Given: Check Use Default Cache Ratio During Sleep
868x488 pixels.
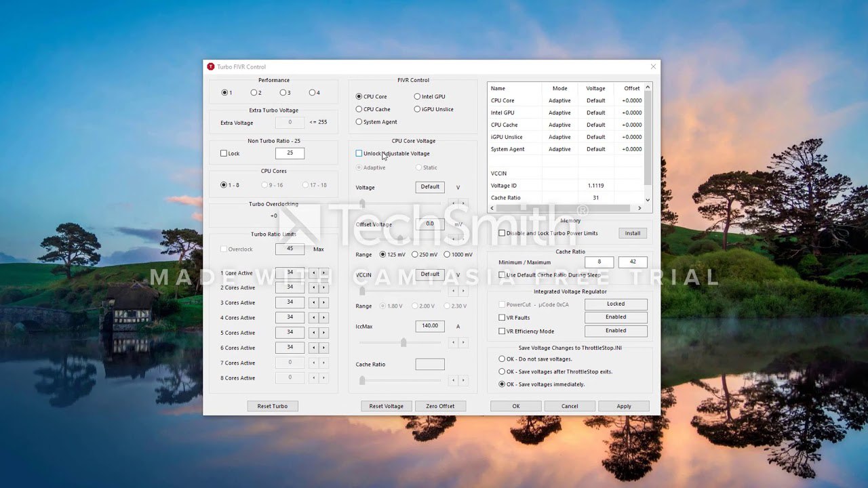Looking at the screenshot, I should tap(502, 275).
